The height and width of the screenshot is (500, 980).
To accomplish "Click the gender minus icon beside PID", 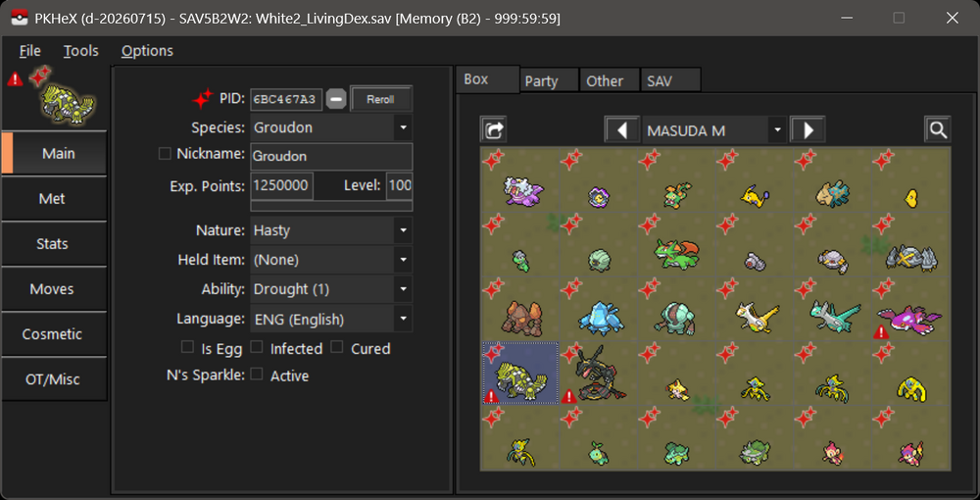I will click(336, 99).
